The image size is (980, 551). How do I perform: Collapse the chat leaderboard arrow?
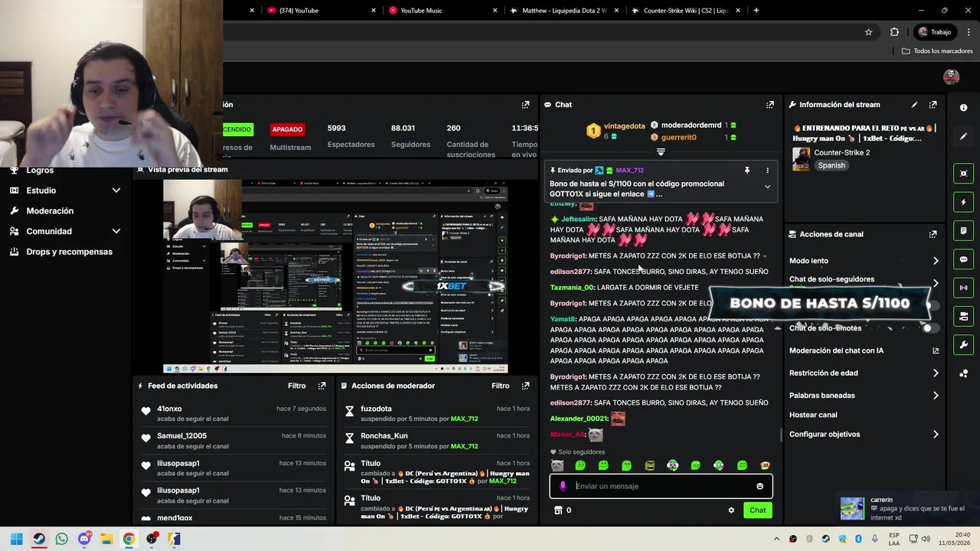click(x=661, y=152)
